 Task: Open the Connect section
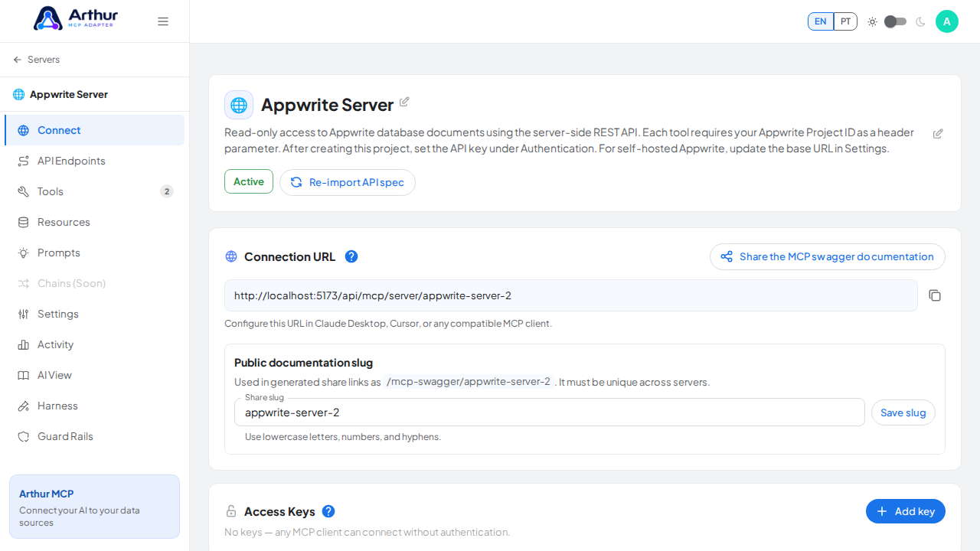(95, 130)
